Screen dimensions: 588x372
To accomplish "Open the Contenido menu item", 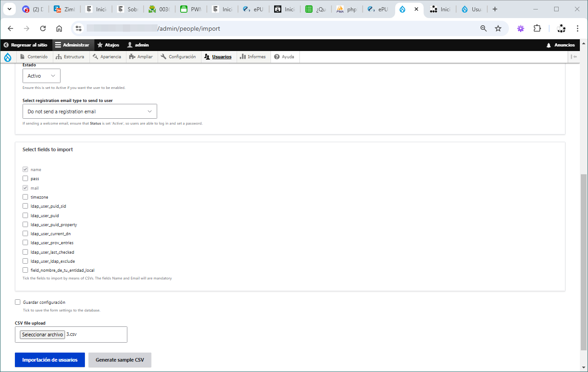I will coord(34,57).
